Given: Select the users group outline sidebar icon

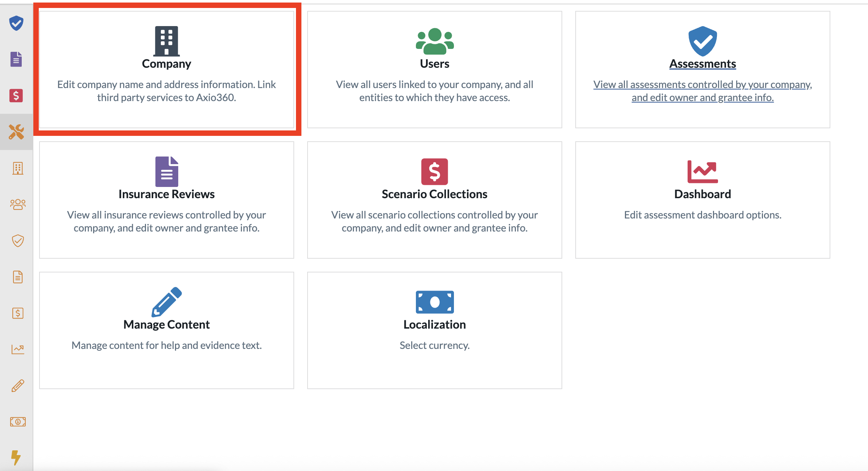Looking at the screenshot, I should pyautogui.click(x=17, y=204).
